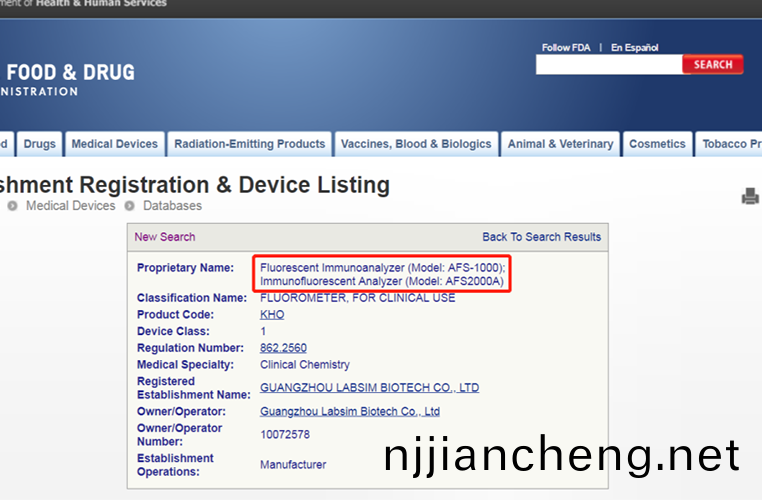Image resolution: width=762 pixels, height=500 pixels.
Task: Click the red SEARCH button
Action: (x=713, y=64)
